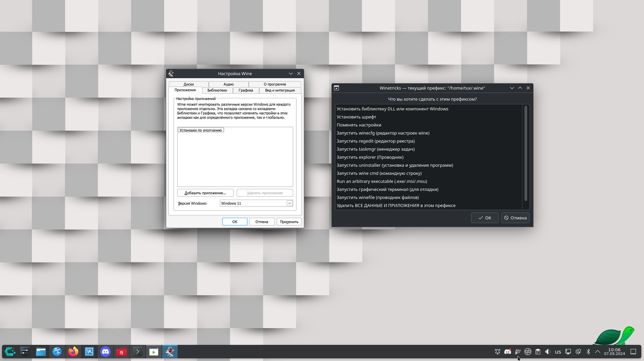Click the Wine icon in the Настройка Wine title bar
This screenshot has height=361, width=644.
pos(171,73)
